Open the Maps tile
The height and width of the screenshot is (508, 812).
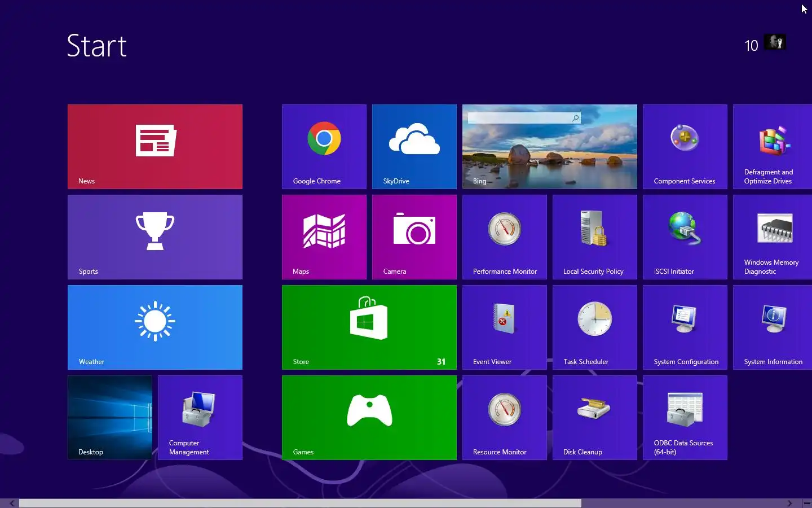(x=324, y=237)
